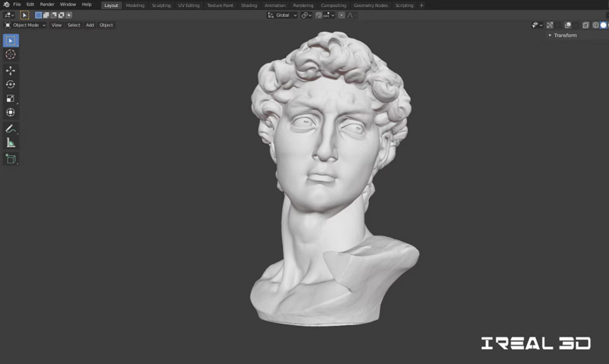The width and height of the screenshot is (609, 364).
Task: Switch to the Scripting workspace tab
Action: point(404,6)
